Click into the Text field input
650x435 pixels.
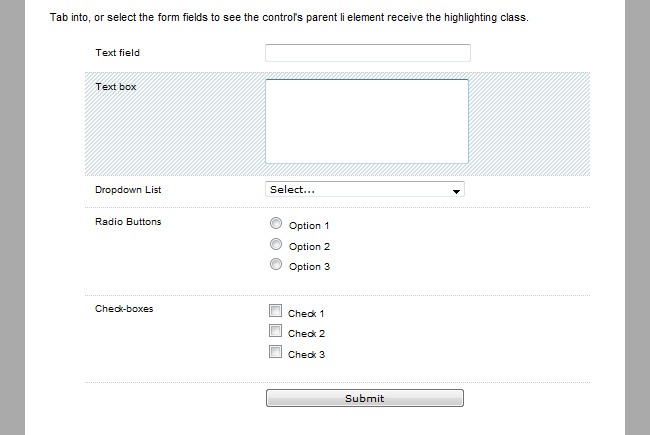(x=367, y=53)
